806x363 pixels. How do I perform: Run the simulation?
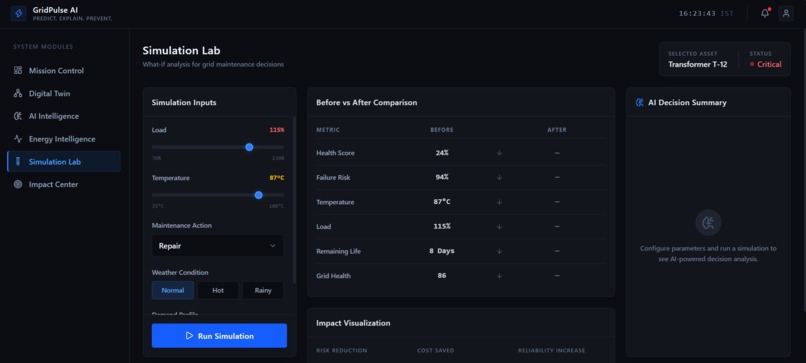[x=219, y=336]
